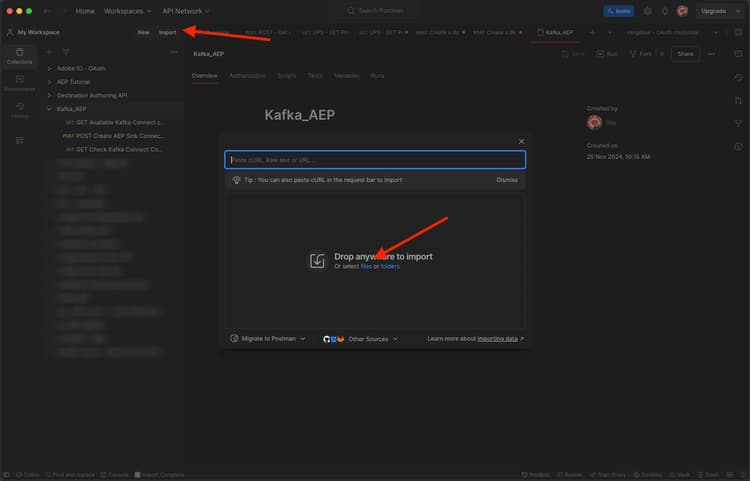This screenshot has height=481, width=750.
Task: Open forks icon in right sidebar
Action: click(739, 123)
